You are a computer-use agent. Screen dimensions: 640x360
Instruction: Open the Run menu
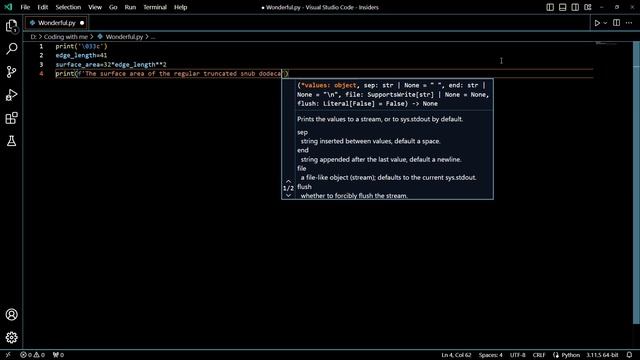click(x=130, y=7)
